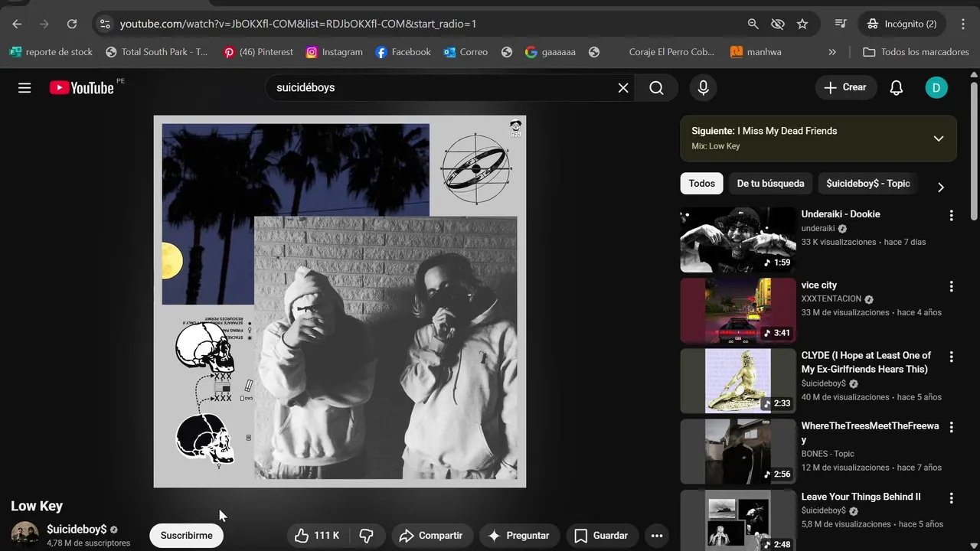Screen dimensions: 980x551
Task: Dislike the video with thumbs down
Action: (367, 536)
